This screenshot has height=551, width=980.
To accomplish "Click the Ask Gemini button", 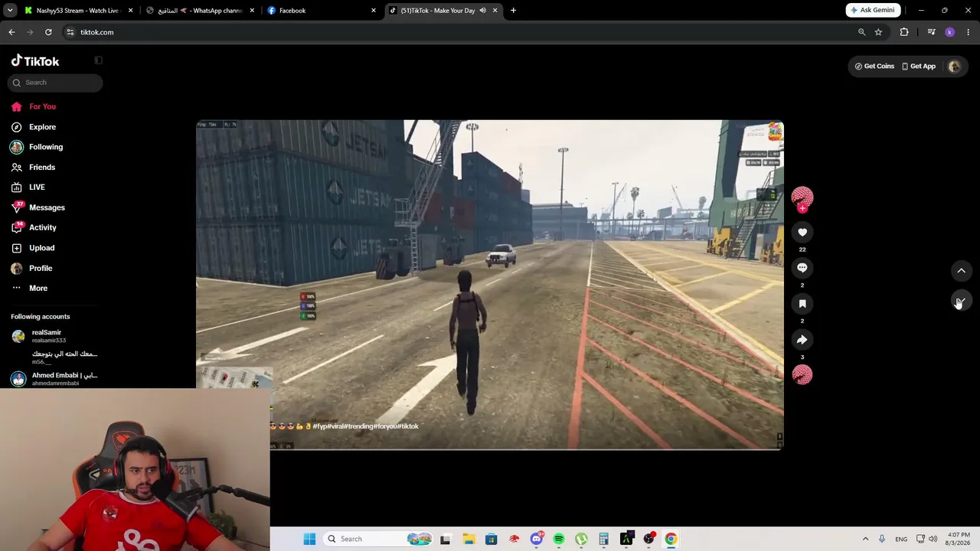I will point(873,11).
